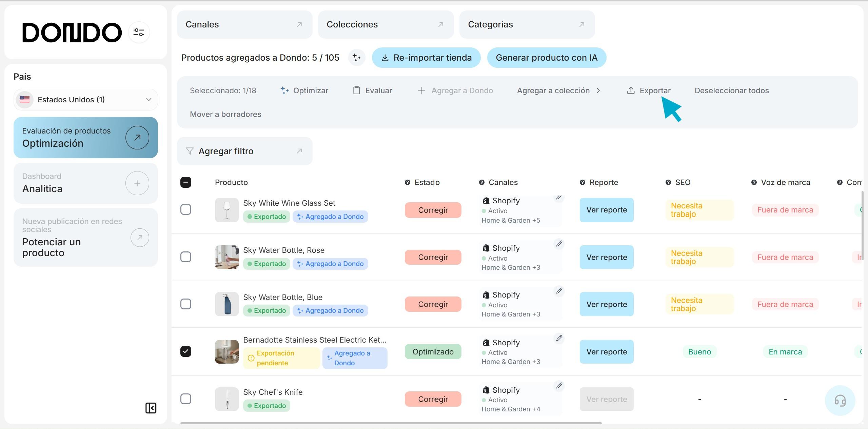Check the Sky White Wine Glass Set checkbox
The width and height of the screenshot is (868, 429).
coord(186,209)
